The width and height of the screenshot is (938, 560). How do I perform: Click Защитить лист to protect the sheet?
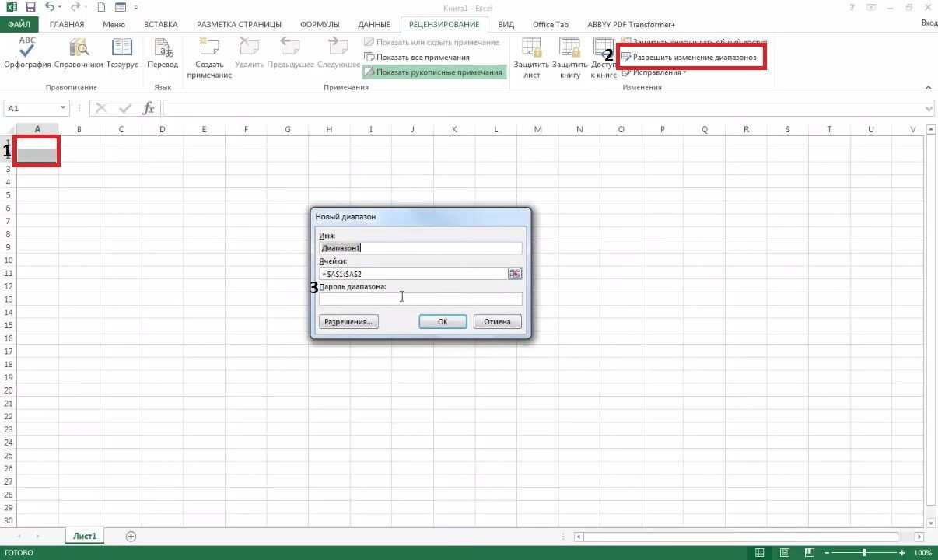(530, 54)
